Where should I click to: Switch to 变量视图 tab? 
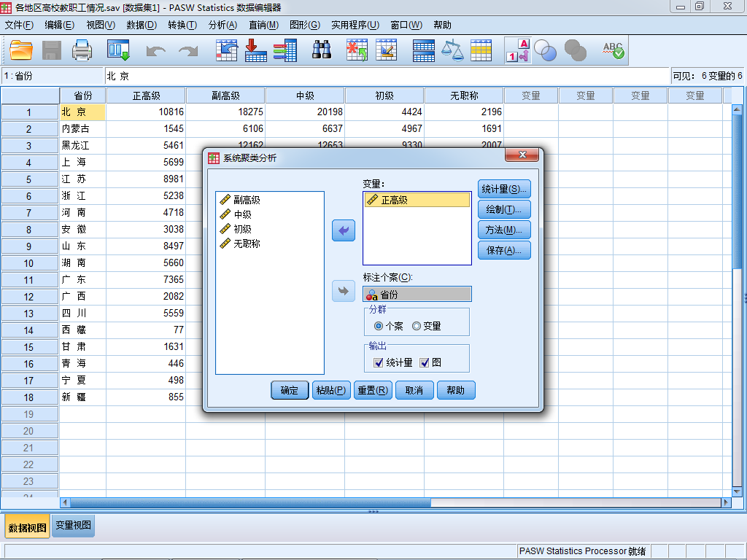(73, 525)
